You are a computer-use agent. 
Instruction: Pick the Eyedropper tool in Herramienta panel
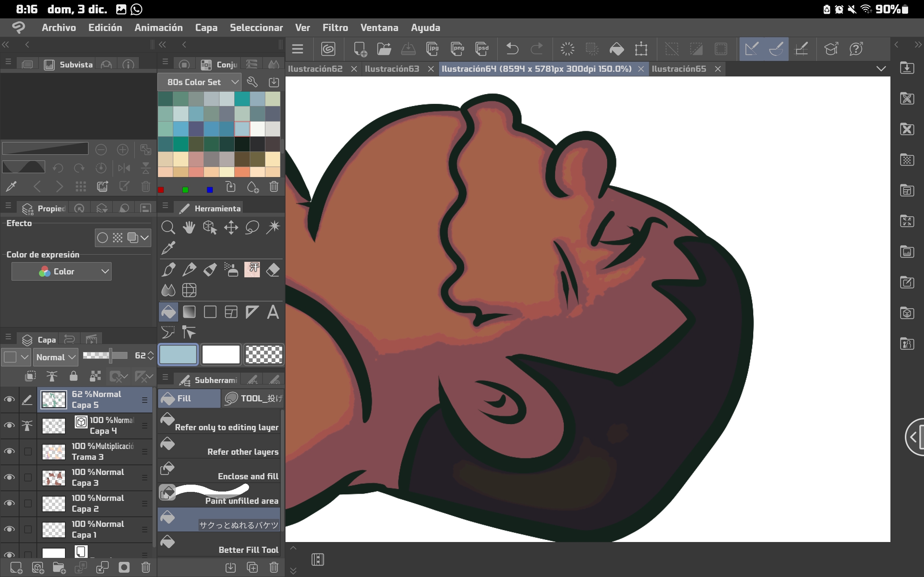coord(168,248)
